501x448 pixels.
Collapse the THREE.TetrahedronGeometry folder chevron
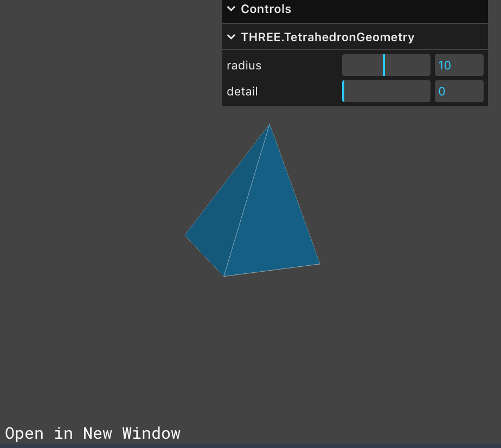click(231, 37)
